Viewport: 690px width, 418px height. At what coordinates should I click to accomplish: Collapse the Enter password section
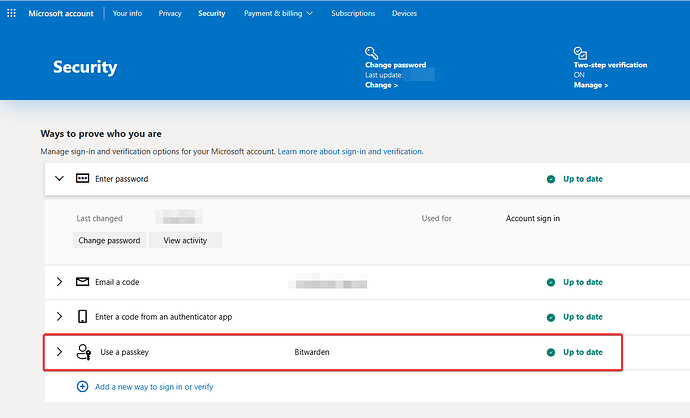59,178
